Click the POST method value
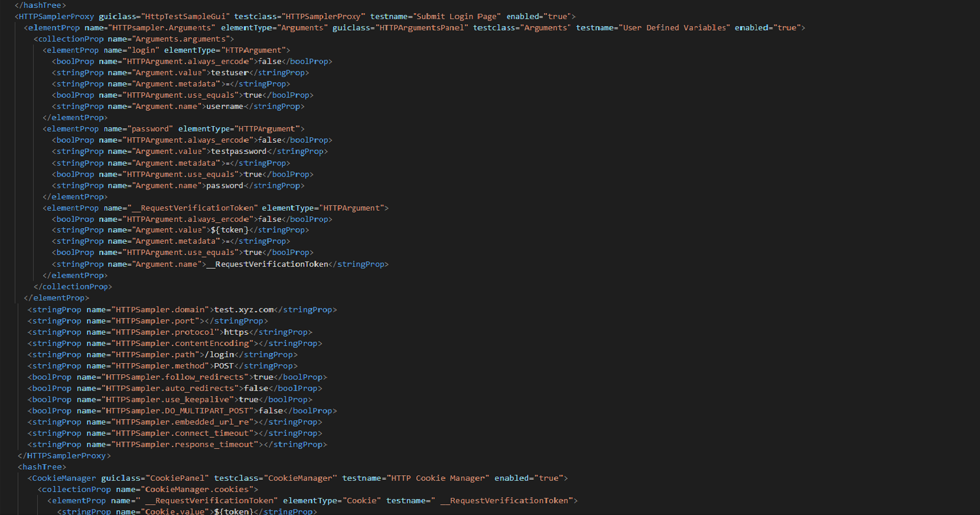 pos(224,366)
